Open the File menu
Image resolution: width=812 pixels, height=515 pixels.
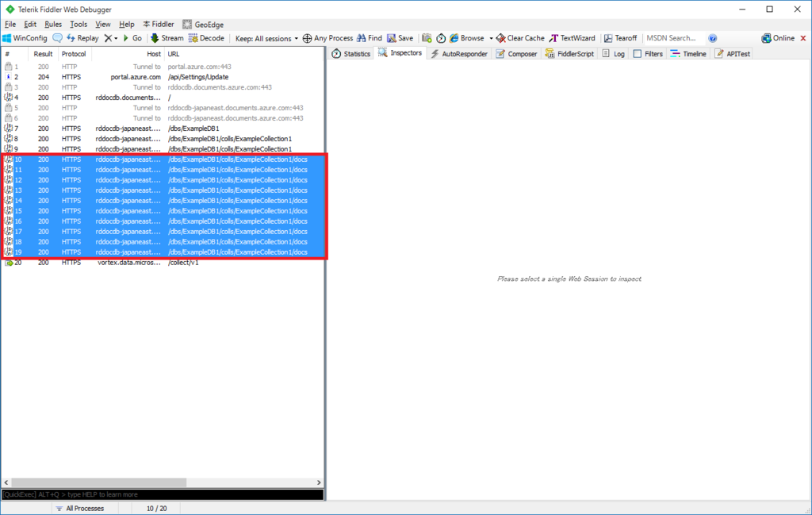[x=10, y=25]
